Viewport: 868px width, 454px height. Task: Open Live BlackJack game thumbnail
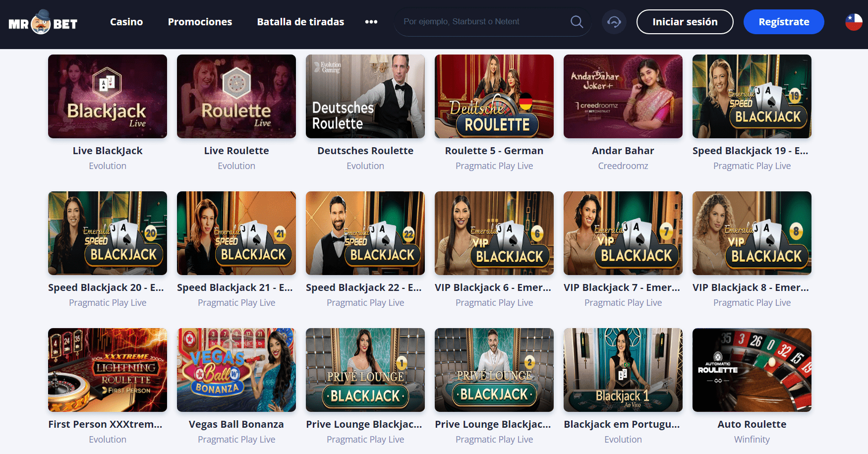[x=107, y=96]
